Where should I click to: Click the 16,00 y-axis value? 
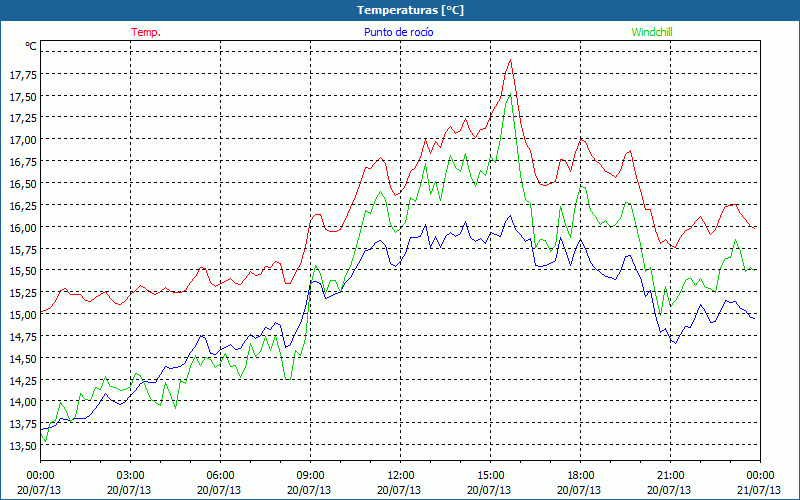(x=23, y=227)
